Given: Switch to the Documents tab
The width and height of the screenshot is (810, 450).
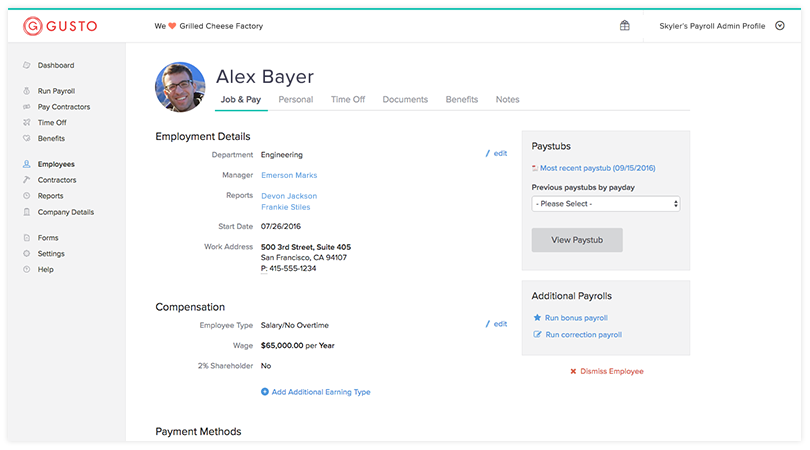Looking at the screenshot, I should (x=405, y=100).
